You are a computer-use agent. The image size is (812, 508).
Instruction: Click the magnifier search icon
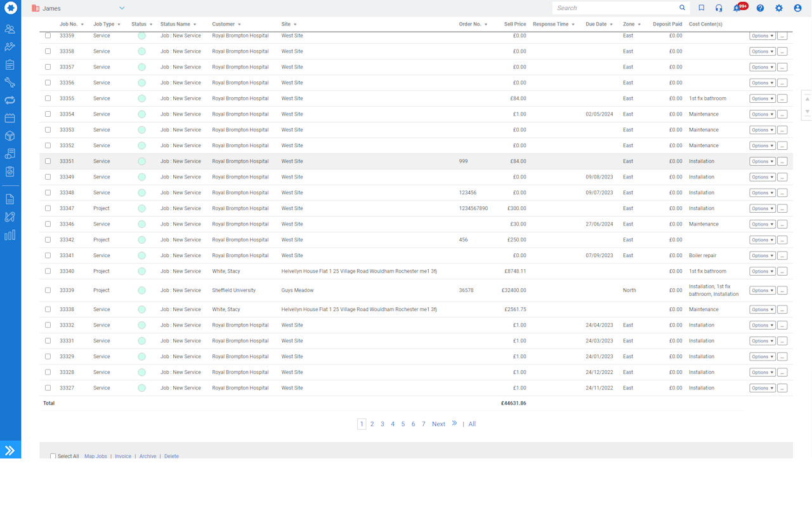pos(683,8)
